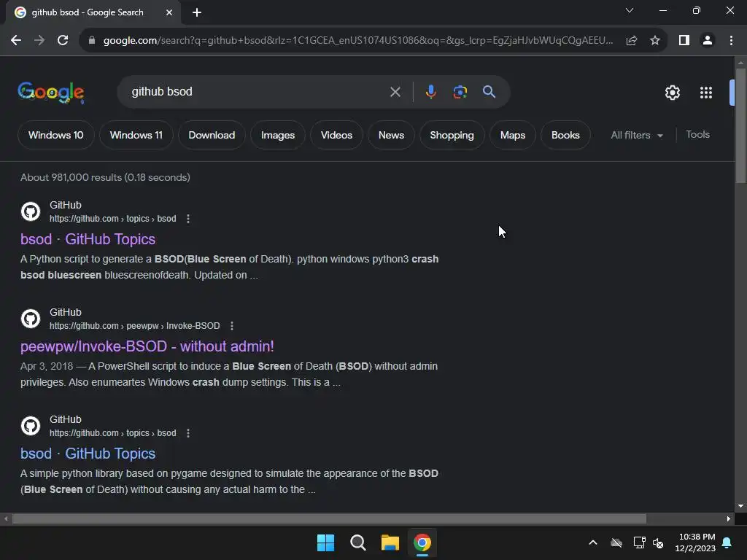Click Chrome icon in taskbar
The width and height of the screenshot is (747, 560).
tap(422, 542)
